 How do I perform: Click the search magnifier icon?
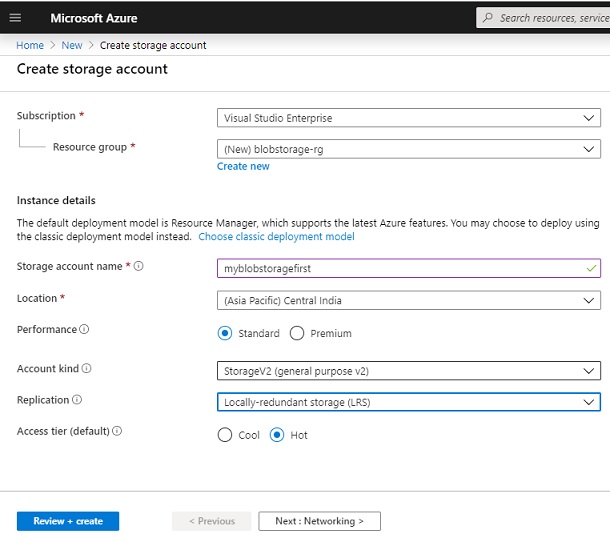(x=487, y=18)
